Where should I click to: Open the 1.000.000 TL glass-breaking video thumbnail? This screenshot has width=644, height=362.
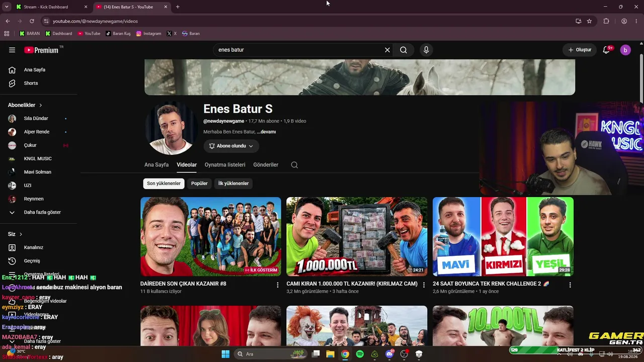[x=357, y=236]
